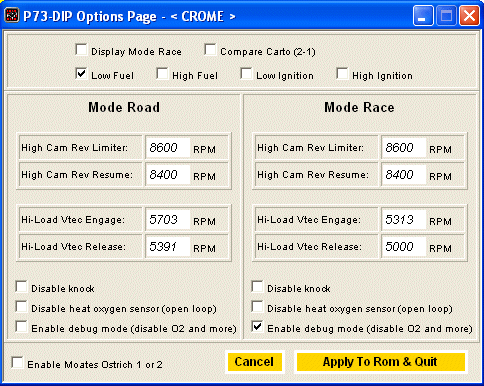Image resolution: width=484 pixels, height=386 pixels.
Task: Click the Mode Race heading
Action: pos(359,107)
